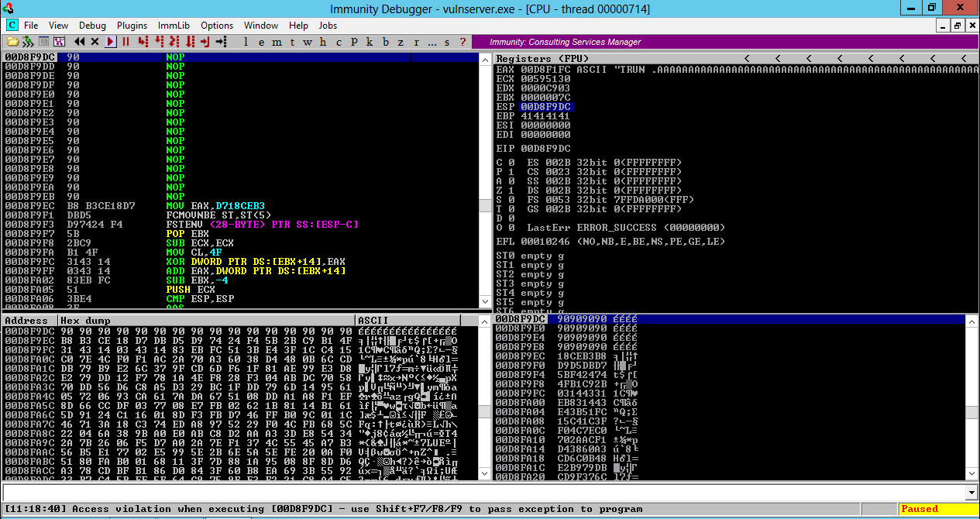The image size is (980, 519).
Task: Click the Step over toolbar icon
Action: click(x=158, y=41)
